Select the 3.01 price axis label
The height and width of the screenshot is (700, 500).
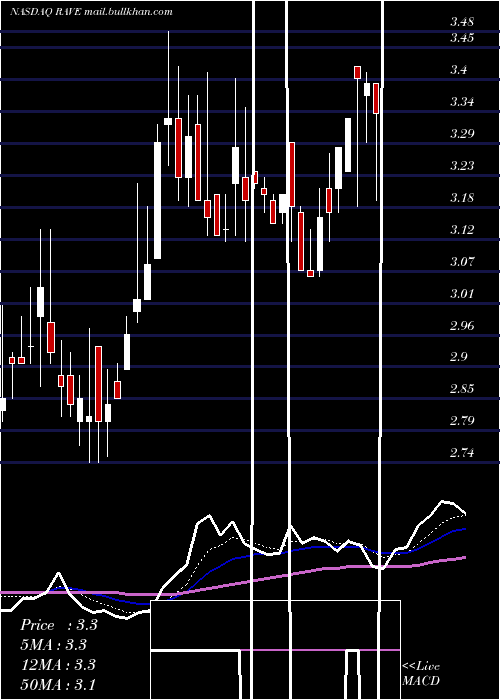(462, 294)
